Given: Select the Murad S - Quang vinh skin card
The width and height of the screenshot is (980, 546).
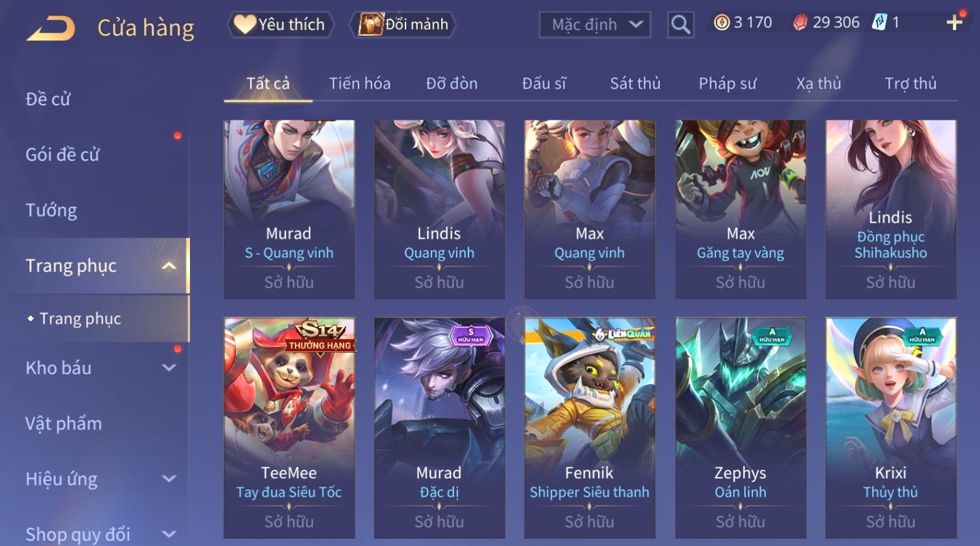Looking at the screenshot, I should coord(289,210).
